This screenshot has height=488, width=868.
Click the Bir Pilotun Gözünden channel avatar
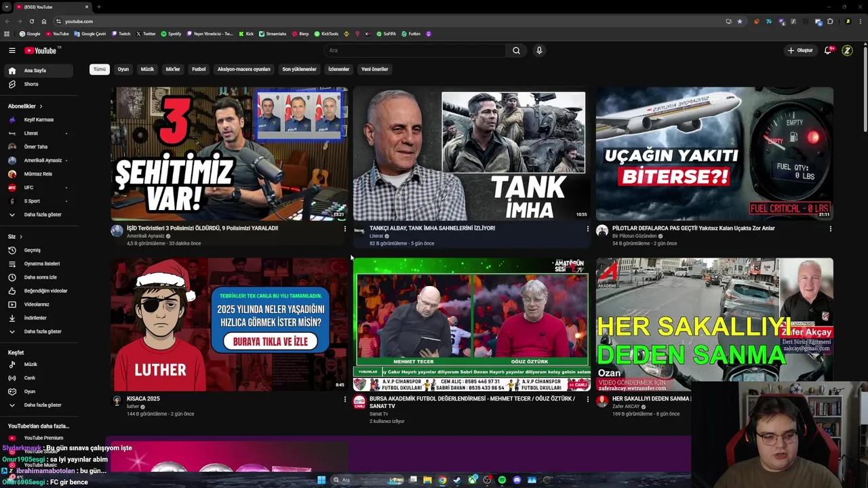coord(602,230)
